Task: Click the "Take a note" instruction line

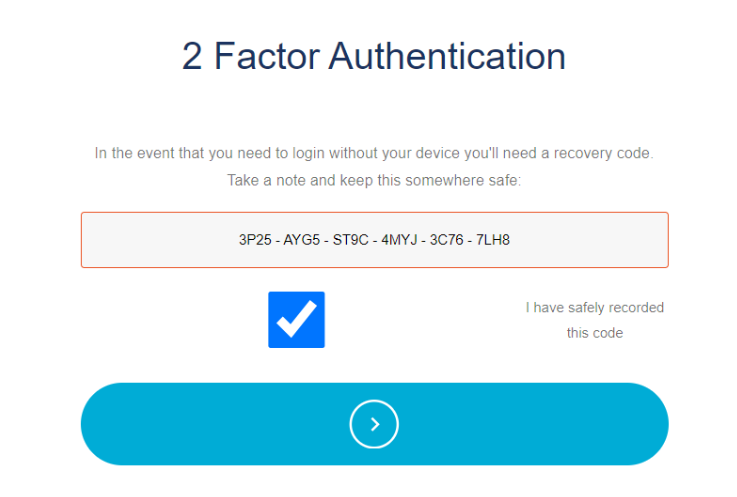Action: coord(374,181)
